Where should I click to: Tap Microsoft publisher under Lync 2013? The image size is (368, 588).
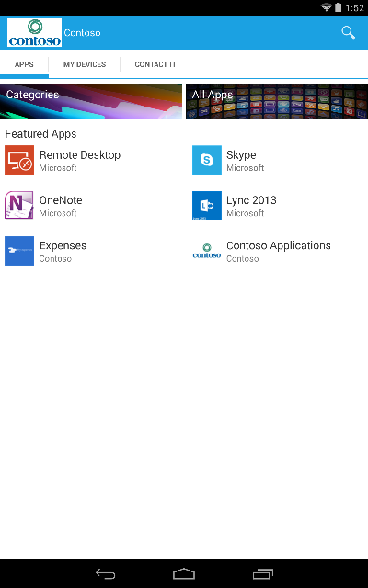[x=246, y=213]
